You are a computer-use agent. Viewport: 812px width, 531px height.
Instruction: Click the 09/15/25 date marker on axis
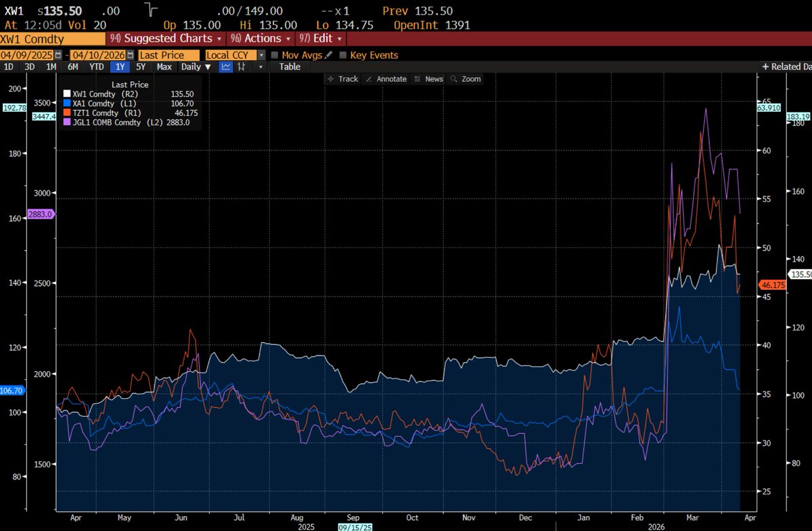pyautogui.click(x=354, y=526)
